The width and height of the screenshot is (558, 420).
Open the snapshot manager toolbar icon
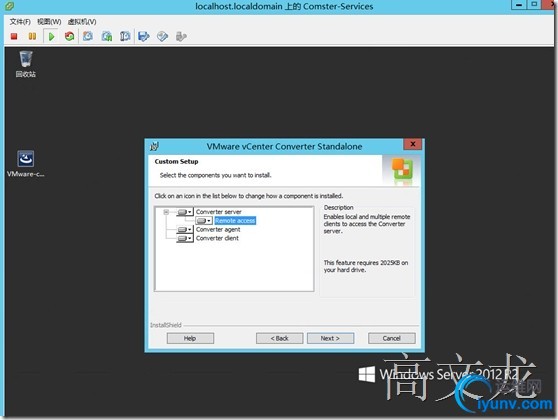click(125, 36)
